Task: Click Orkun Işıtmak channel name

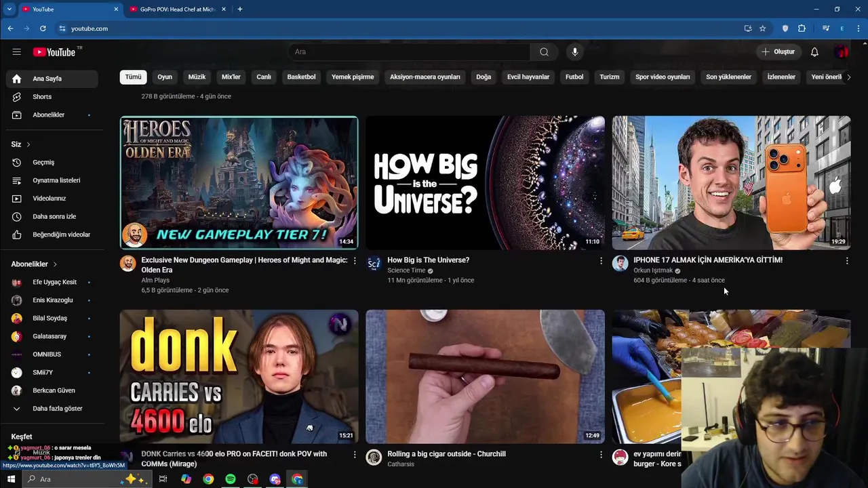Action: 653,270
